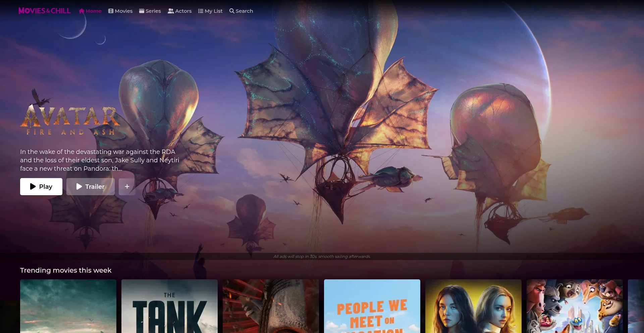Open the trending poster with two women
This screenshot has height=333, width=644.
[x=473, y=306]
